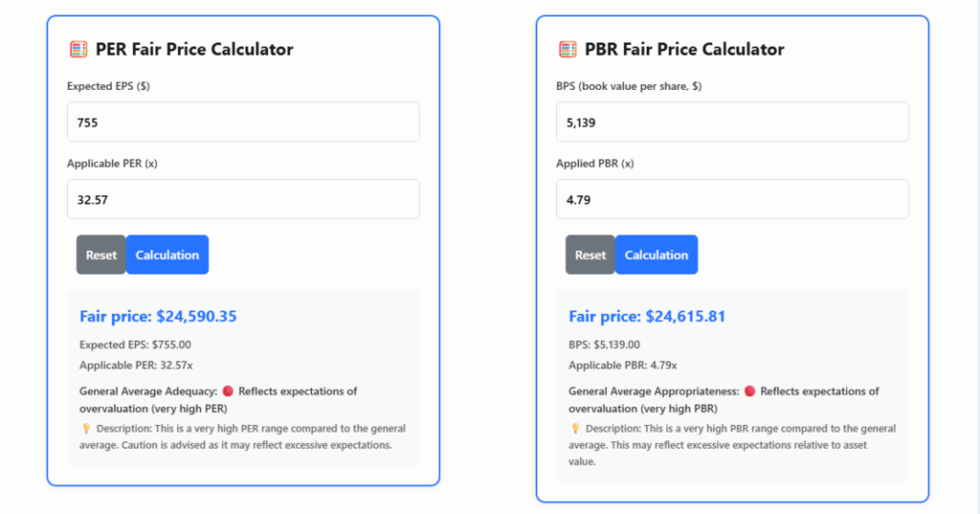Image resolution: width=980 pixels, height=514 pixels.
Task: Click the PBR fair price $24,615.81 result
Action: point(648,316)
